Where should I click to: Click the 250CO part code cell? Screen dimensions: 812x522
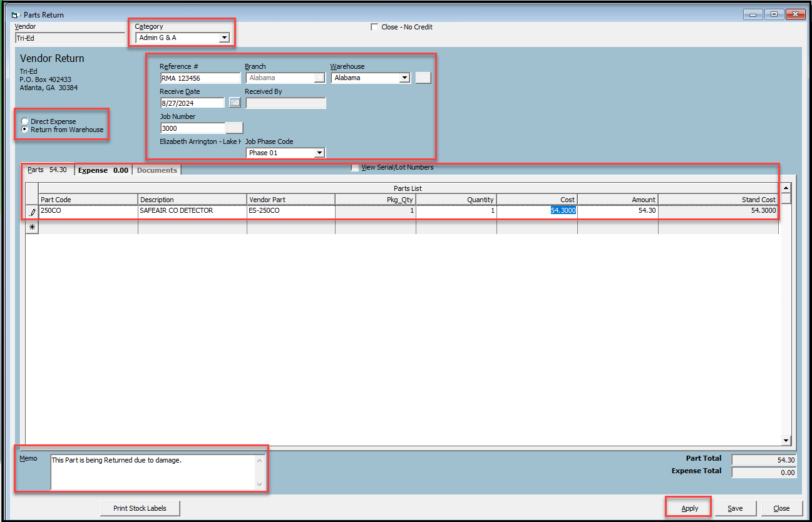88,211
